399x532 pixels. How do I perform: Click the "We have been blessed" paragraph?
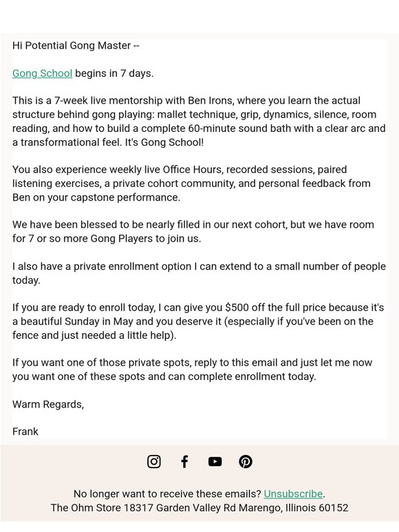[193, 232]
